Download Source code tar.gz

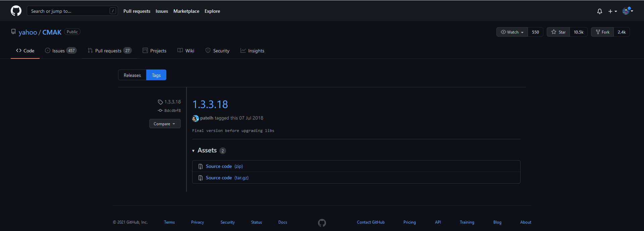(227, 178)
